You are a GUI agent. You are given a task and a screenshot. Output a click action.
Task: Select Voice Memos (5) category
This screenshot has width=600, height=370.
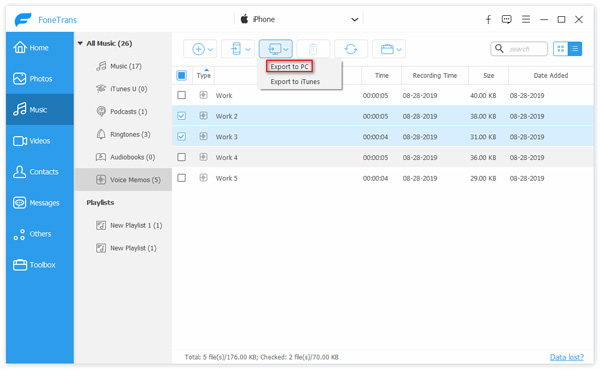click(x=123, y=179)
